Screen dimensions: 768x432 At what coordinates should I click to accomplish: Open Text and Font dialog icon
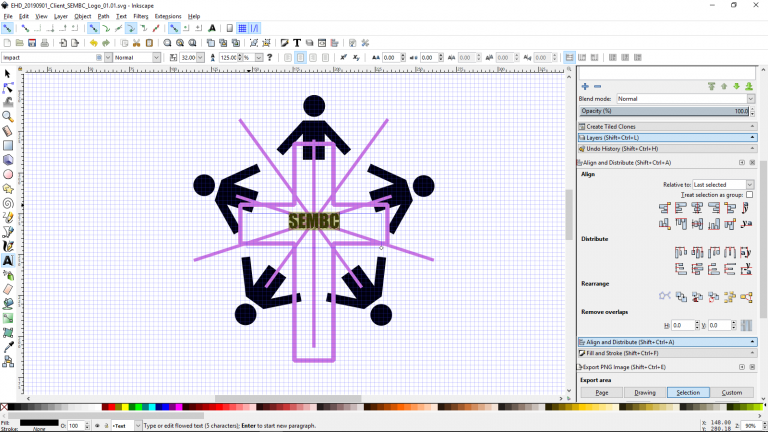click(x=297, y=43)
